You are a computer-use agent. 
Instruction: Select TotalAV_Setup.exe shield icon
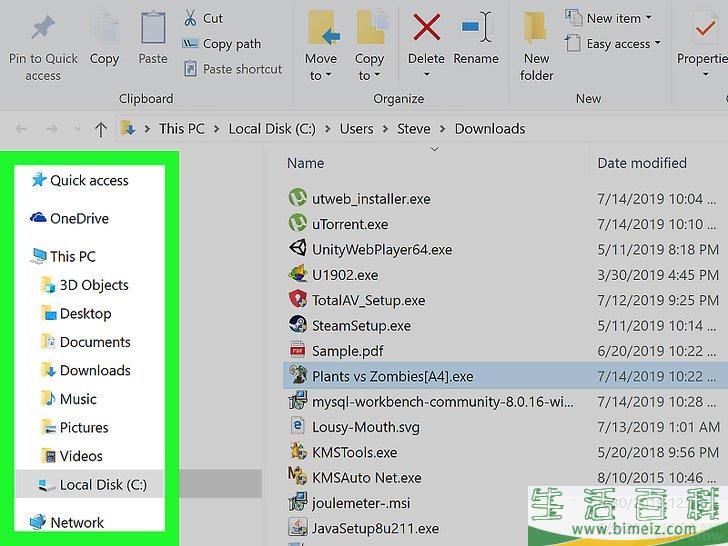297,299
